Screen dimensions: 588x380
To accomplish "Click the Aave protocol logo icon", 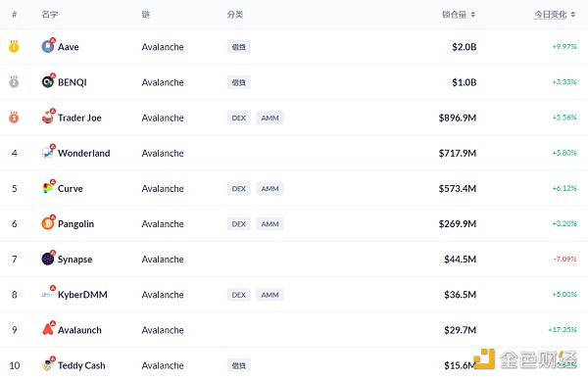I will 48,46.
